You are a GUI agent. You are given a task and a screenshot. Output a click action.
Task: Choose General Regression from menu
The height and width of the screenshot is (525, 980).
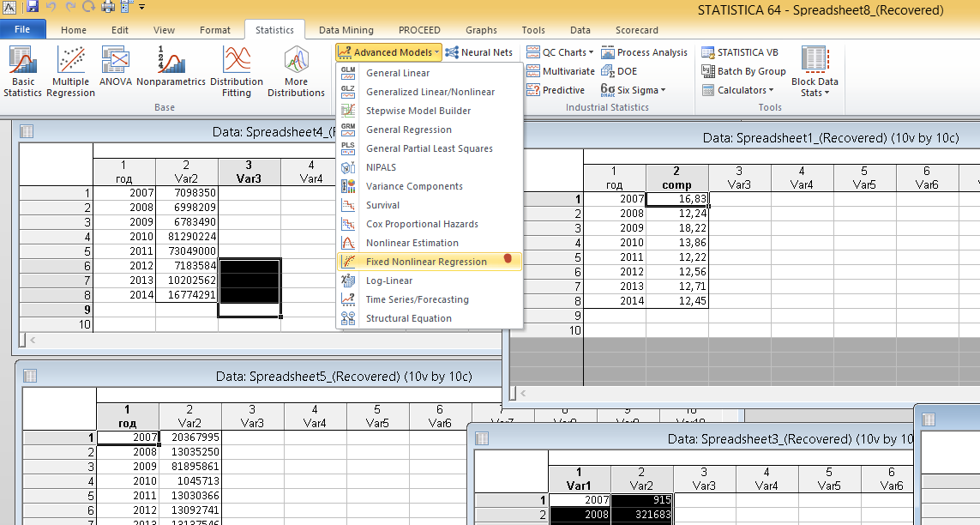[x=430, y=130]
